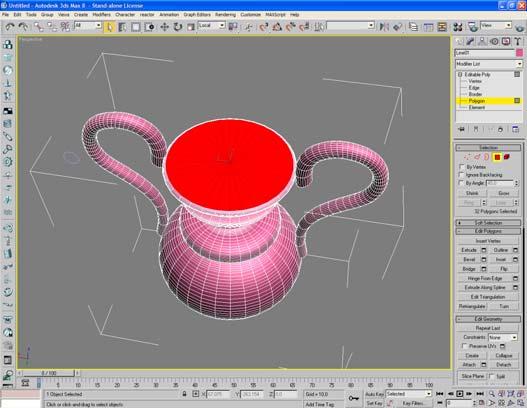Click the Undo arrow icon
The width and height of the screenshot is (527, 408).
click(9, 27)
